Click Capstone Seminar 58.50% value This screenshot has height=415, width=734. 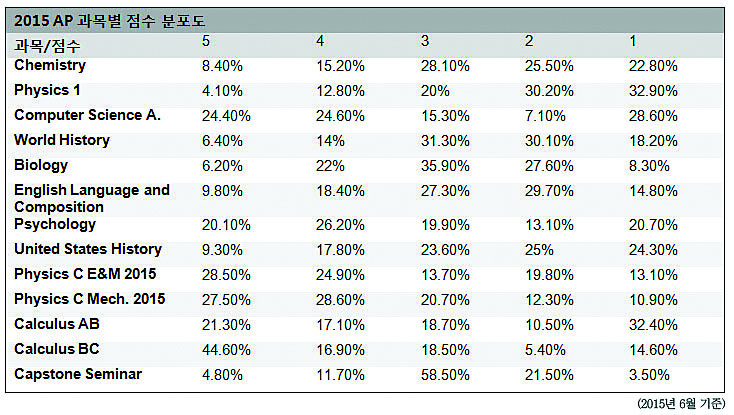pyautogui.click(x=445, y=375)
